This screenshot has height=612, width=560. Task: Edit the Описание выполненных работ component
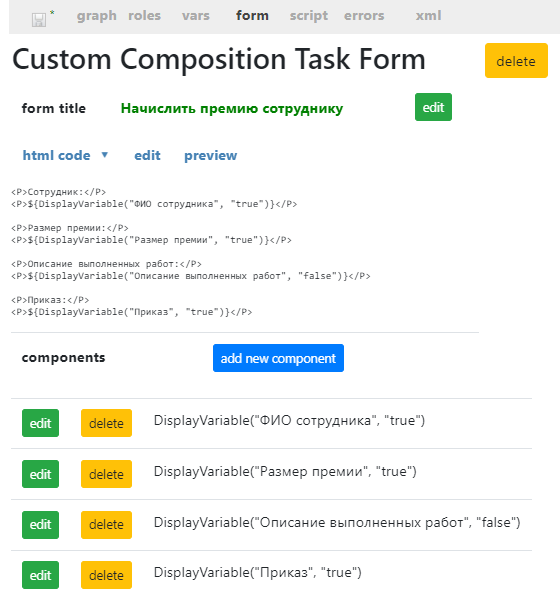[40, 525]
